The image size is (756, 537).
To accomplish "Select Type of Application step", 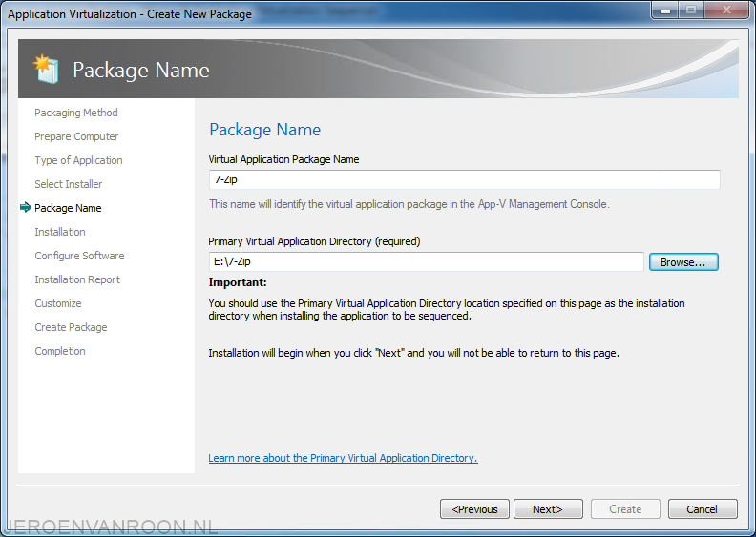I will [x=78, y=160].
